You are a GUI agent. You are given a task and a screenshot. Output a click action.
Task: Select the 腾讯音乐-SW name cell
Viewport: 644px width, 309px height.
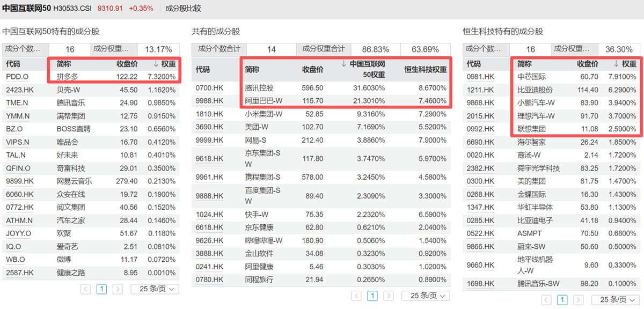538,283
